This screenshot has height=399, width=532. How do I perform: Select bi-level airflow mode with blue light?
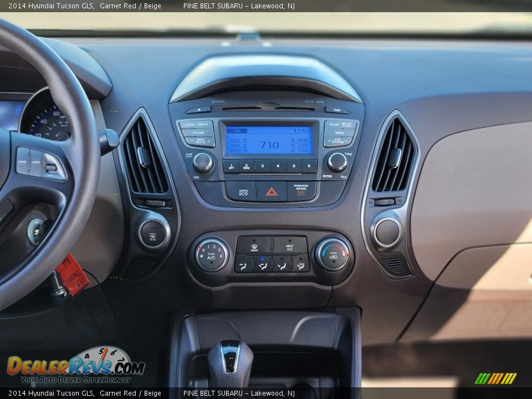(x=262, y=263)
